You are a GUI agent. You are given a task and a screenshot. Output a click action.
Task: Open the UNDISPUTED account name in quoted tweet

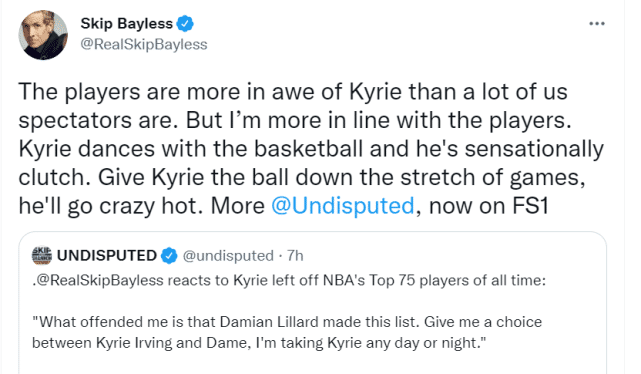(x=107, y=255)
